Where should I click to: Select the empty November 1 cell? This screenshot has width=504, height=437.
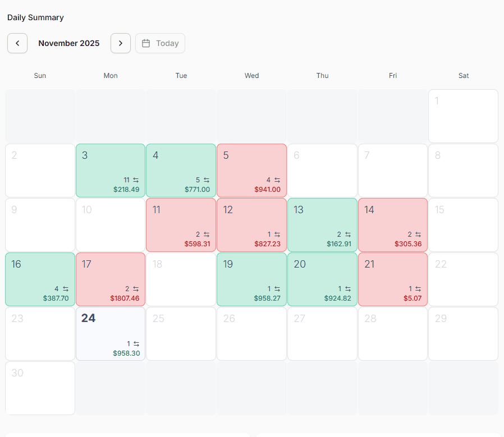coord(463,116)
